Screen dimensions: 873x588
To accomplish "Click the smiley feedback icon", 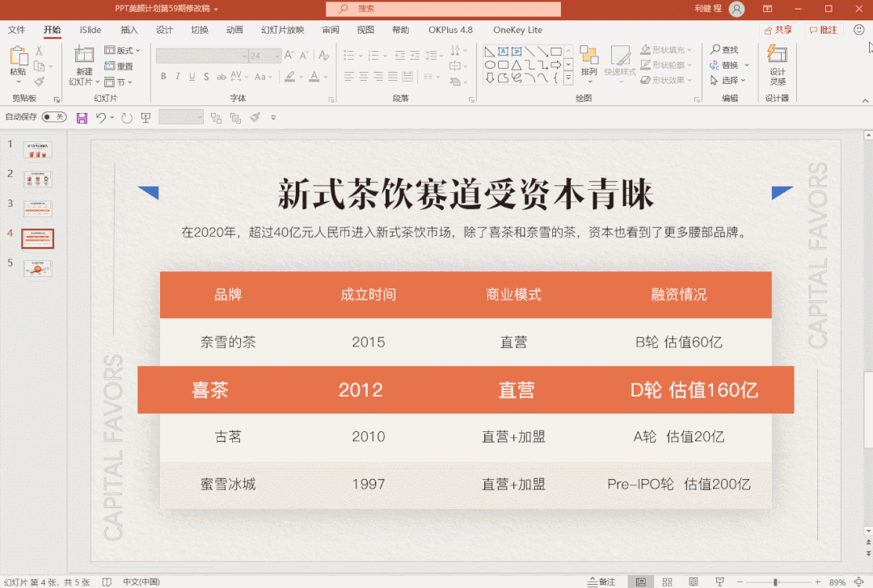I will [x=859, y=30].
